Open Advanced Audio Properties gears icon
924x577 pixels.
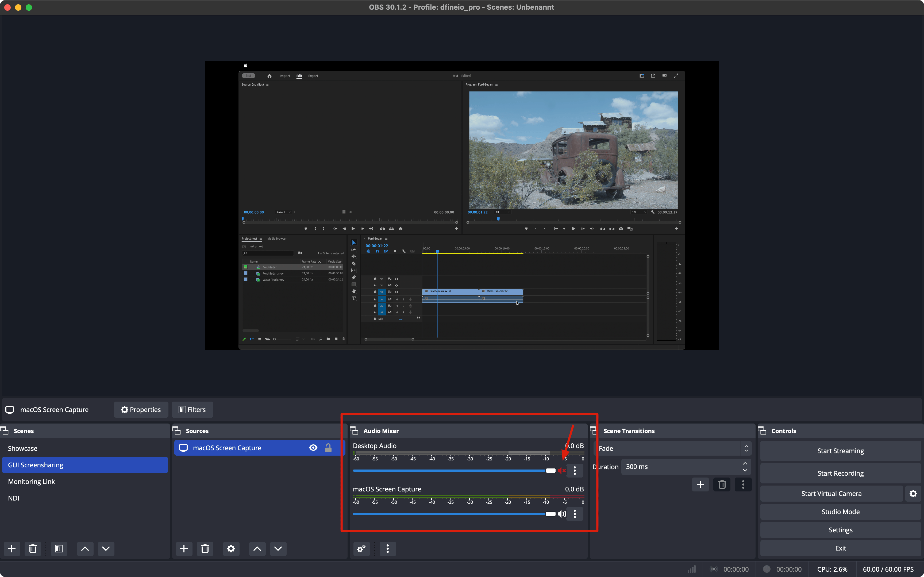361,549
